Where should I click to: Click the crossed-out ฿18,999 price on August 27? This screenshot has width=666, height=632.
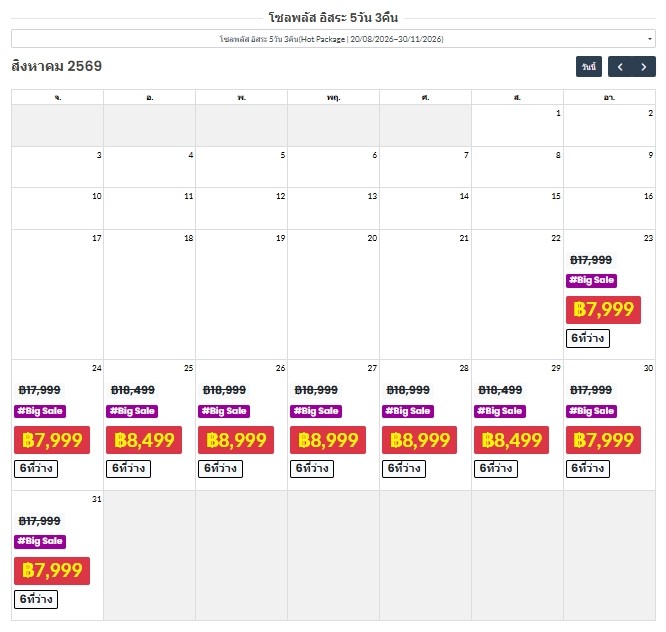tap(316, 390)
